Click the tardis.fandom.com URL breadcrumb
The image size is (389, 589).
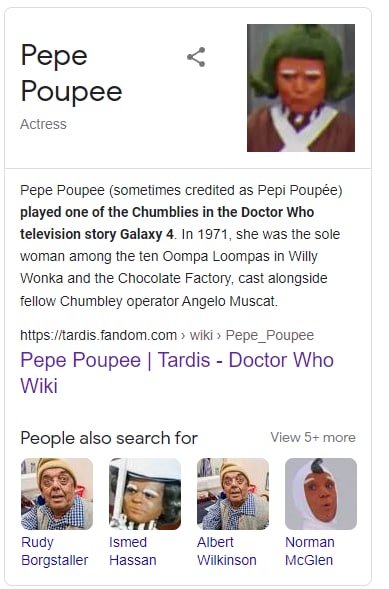[x=98, y=335]
